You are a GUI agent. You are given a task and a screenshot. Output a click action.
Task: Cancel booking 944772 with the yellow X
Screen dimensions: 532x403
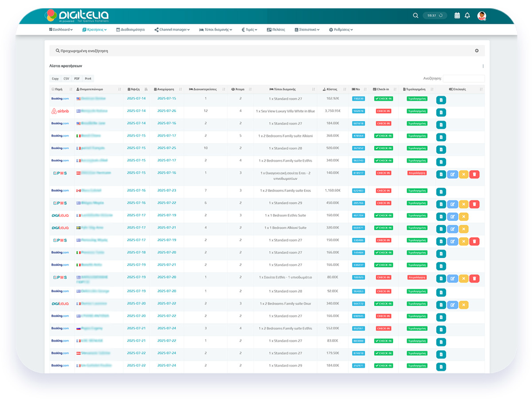pyautogui.click(x=464, y=305)
